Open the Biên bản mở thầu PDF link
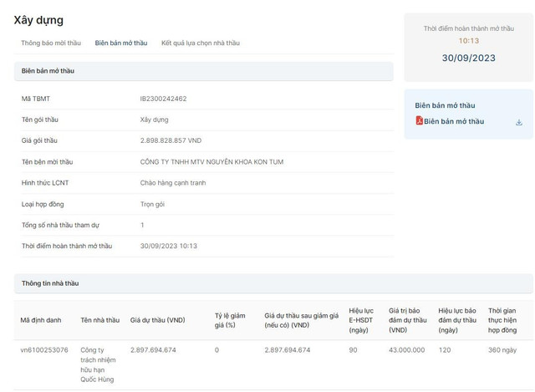This screenshot has height=392, width=535. pos(453,121)
